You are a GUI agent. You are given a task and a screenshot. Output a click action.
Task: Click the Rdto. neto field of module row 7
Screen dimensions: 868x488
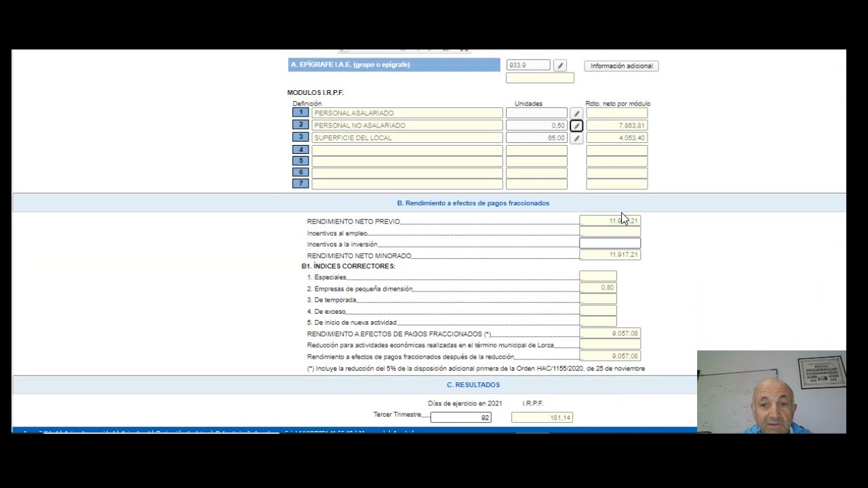616,184
